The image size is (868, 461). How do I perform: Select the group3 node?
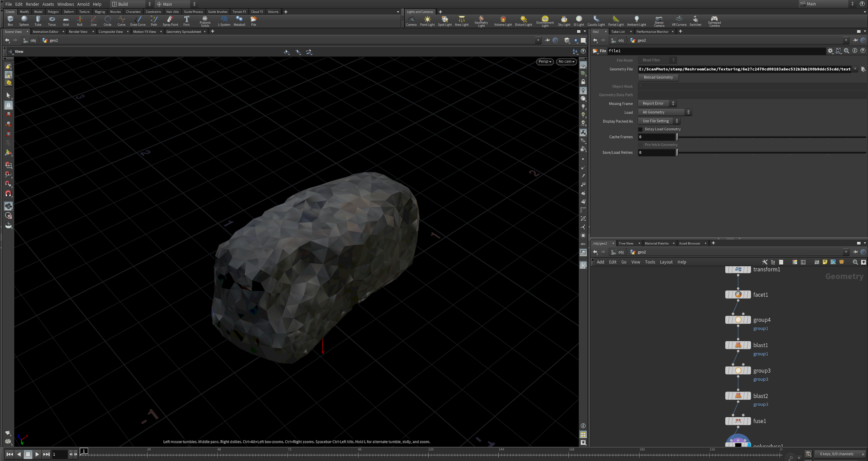[738, 370]
